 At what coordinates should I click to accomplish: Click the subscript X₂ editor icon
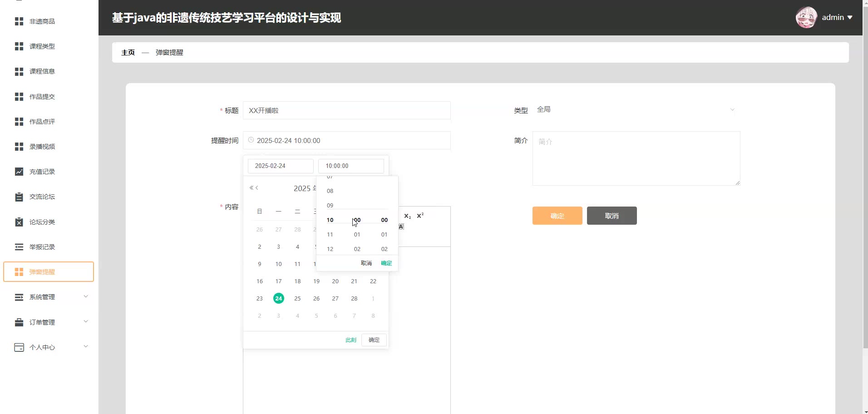(x=407, y=216)
